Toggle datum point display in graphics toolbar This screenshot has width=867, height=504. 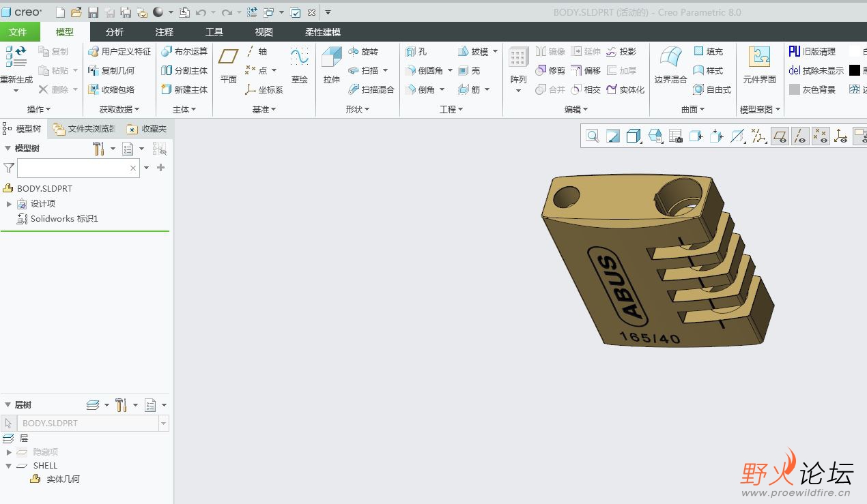(821, 136)
